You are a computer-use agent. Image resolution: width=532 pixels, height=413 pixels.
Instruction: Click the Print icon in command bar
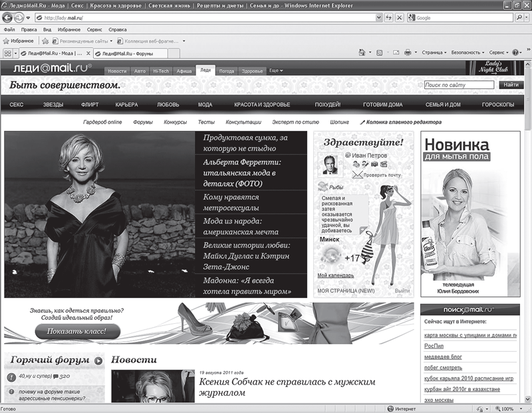click(408, 53)
